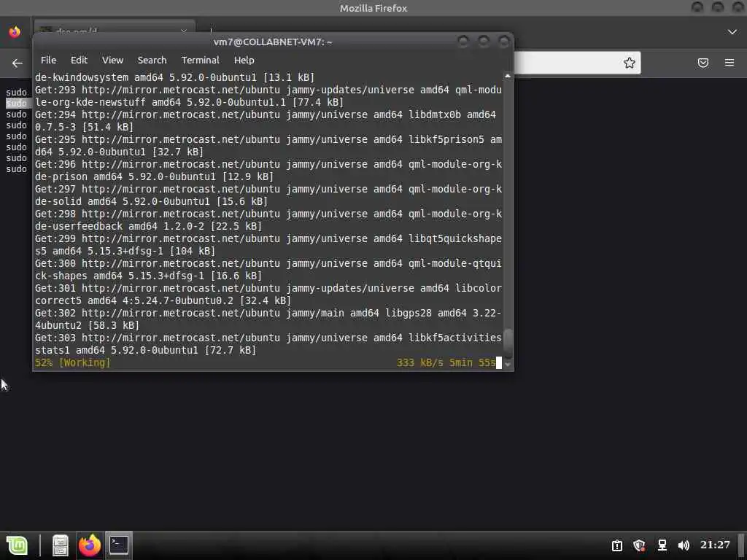The width and height of the screenshot is (747, 560).
Task: Open the network connection tray icon
Action: 662,545
